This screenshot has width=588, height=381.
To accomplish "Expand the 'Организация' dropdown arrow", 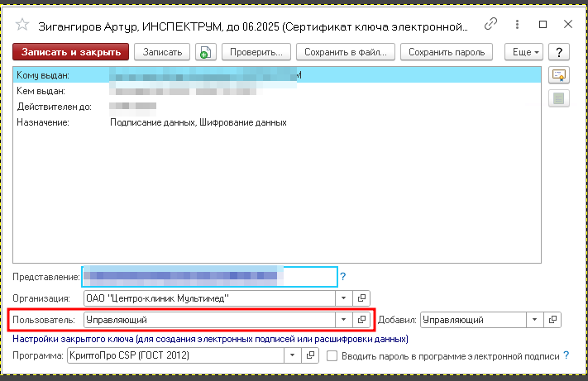I will click(343, 298).
